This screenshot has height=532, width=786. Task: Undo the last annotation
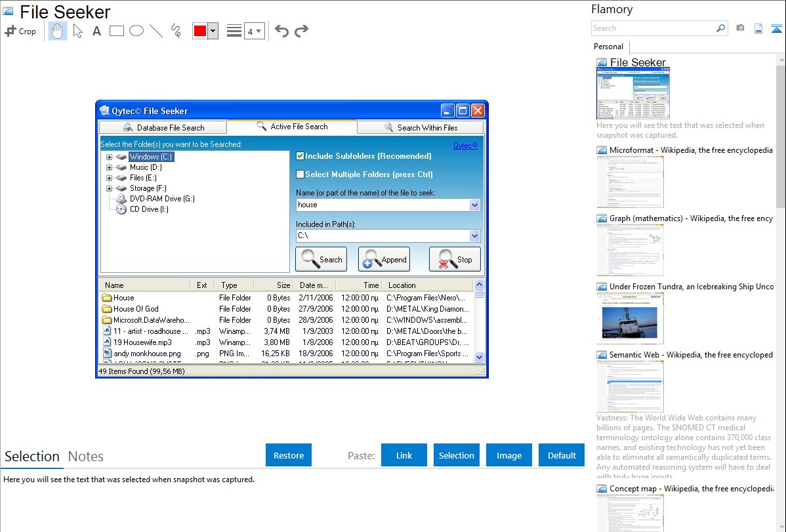coord(281,31)
